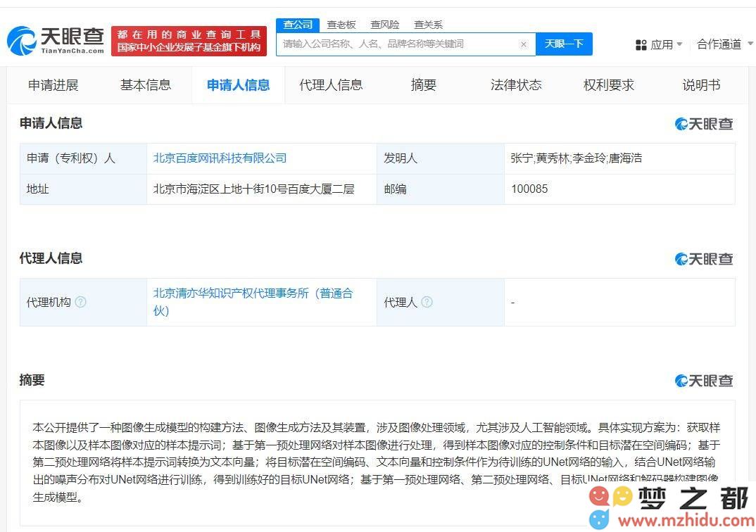The image size is (756, 532).
Task: Switch to the 申请人信息 tab
Action: pyautogui.click(x=238, y=85)
